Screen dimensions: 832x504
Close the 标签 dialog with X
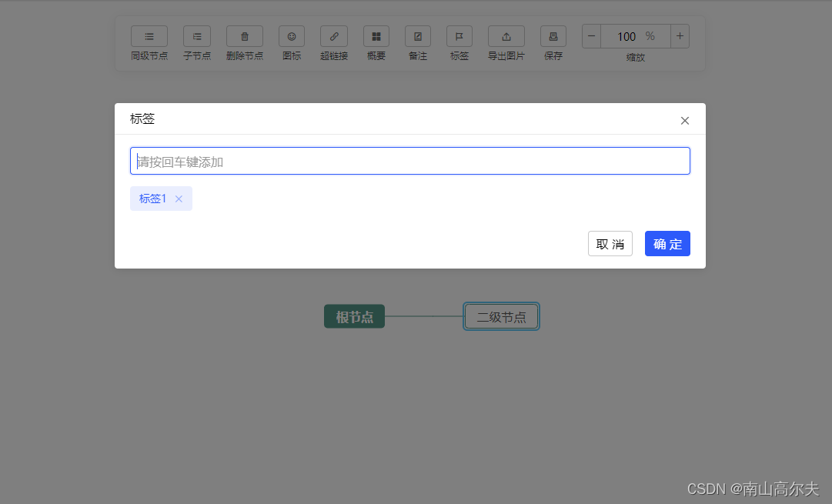click(685, 121)
